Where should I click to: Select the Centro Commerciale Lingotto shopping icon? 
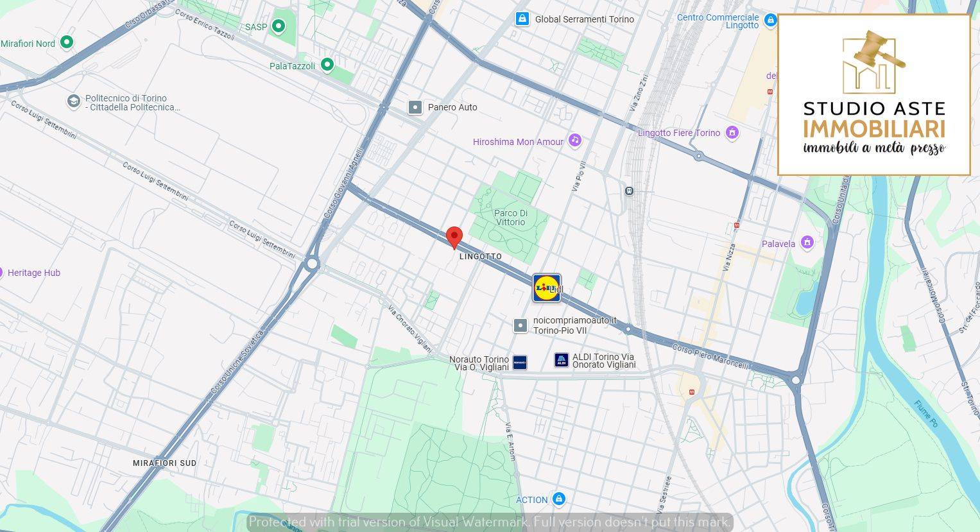coord(770,21)
